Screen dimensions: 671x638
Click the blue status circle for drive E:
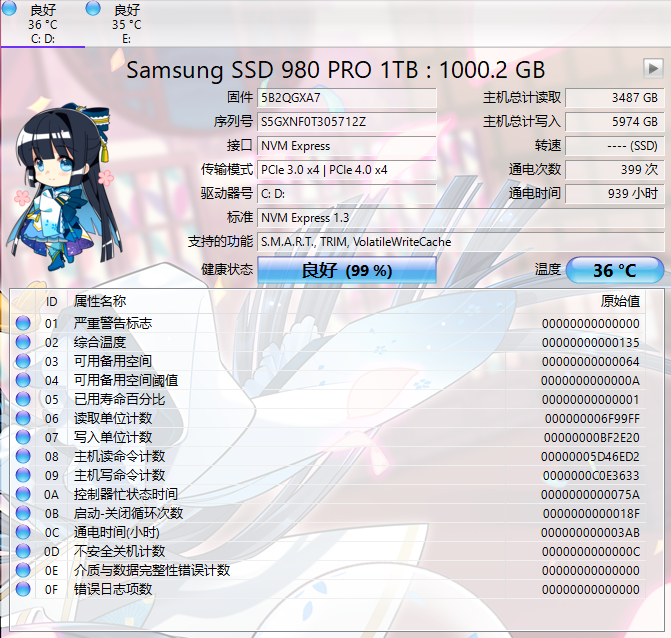[93, 8]
